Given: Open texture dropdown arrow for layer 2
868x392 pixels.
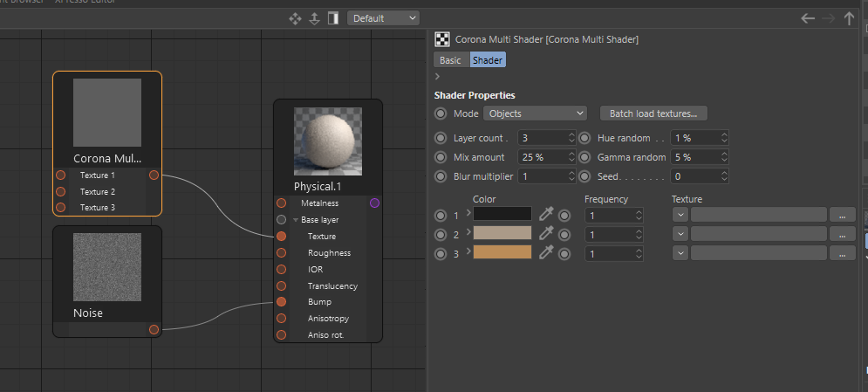Looking at the screenshot, I should pyautogui.click(x=680, y=234).
